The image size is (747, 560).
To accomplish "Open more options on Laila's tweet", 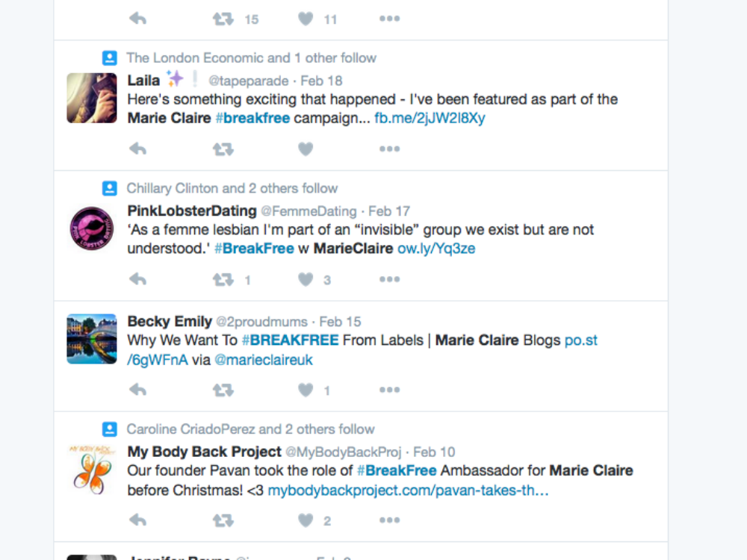I will (389, 149).
